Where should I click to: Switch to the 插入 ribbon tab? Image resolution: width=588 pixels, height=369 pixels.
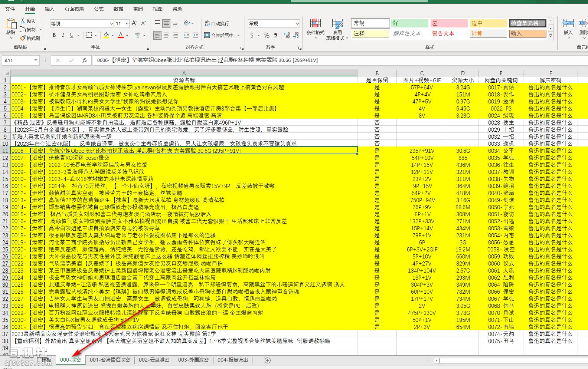(x=49, y=9)
